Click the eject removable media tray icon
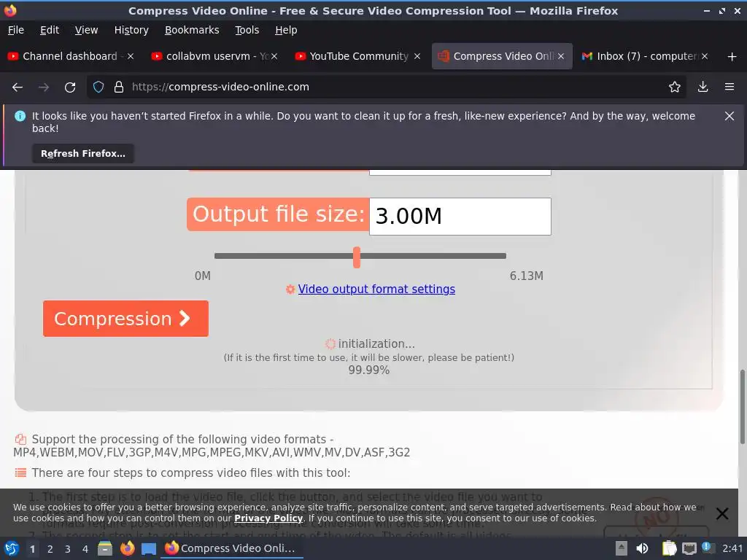 (x=622, y=548)
